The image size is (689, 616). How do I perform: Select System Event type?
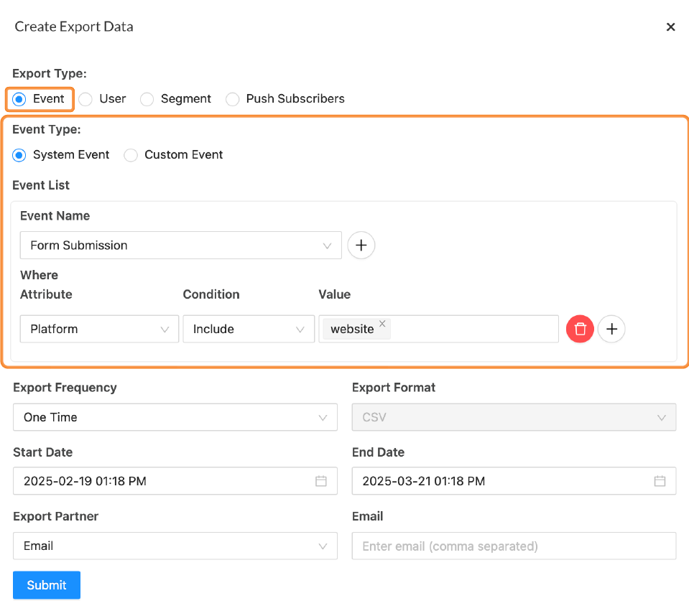[x=19, y=155]
